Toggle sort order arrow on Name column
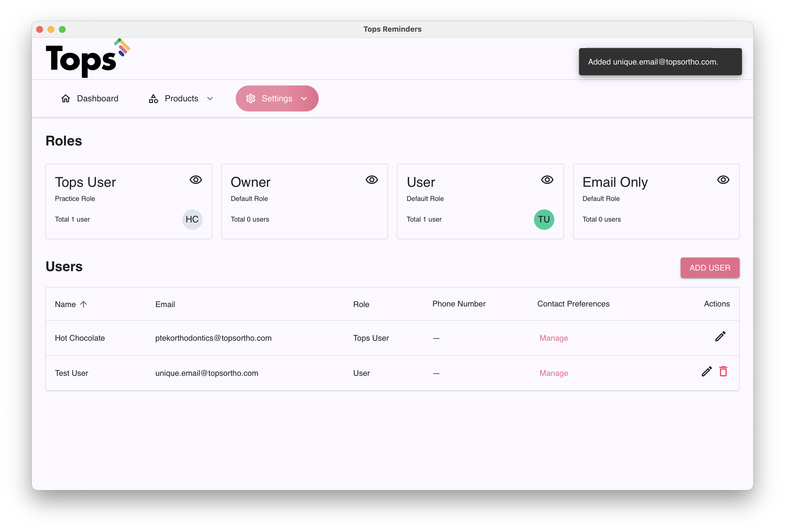 pos(84,304)
